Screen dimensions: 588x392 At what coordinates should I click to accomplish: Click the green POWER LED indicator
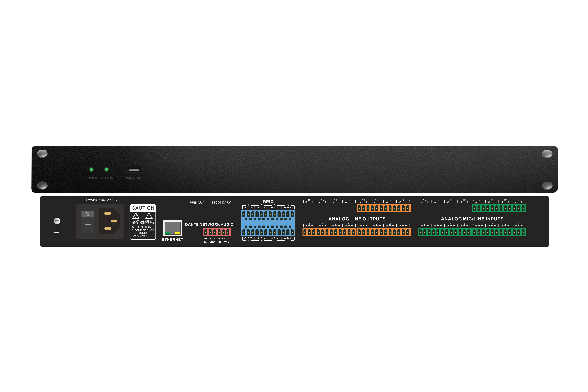[x=92, y=170]
